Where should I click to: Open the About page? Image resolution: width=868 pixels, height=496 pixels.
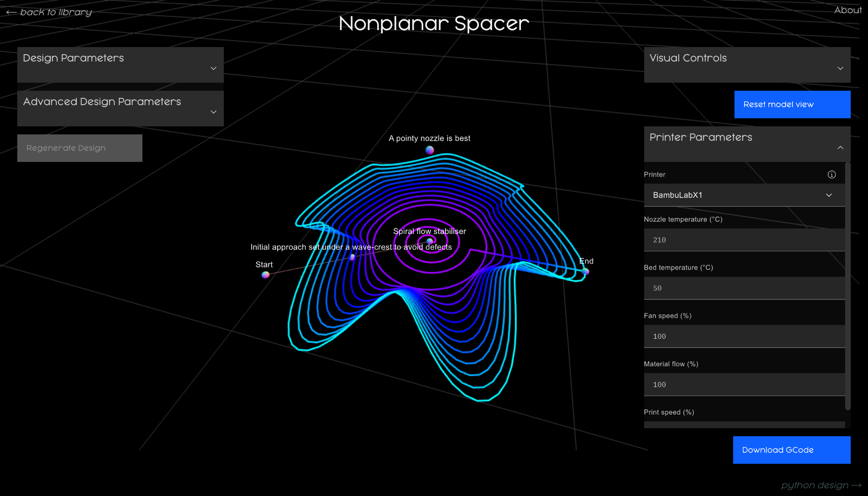coord(848,10)
